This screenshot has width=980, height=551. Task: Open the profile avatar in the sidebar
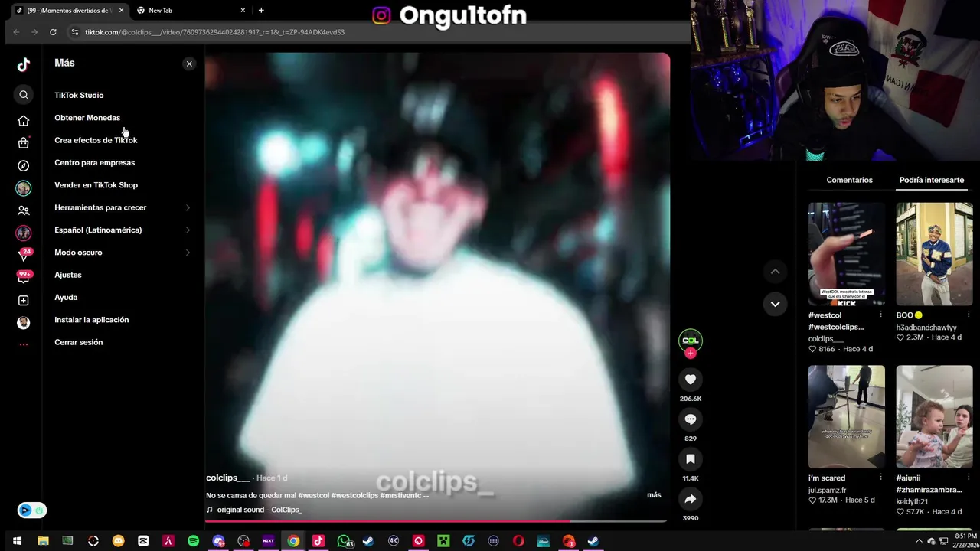24,323
